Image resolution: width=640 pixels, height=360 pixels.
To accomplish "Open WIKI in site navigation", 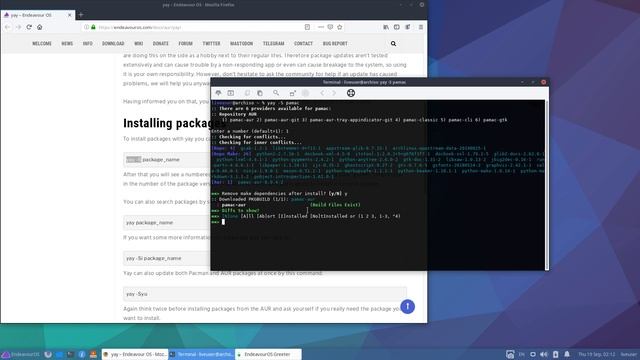I will [x=139, y=43].
